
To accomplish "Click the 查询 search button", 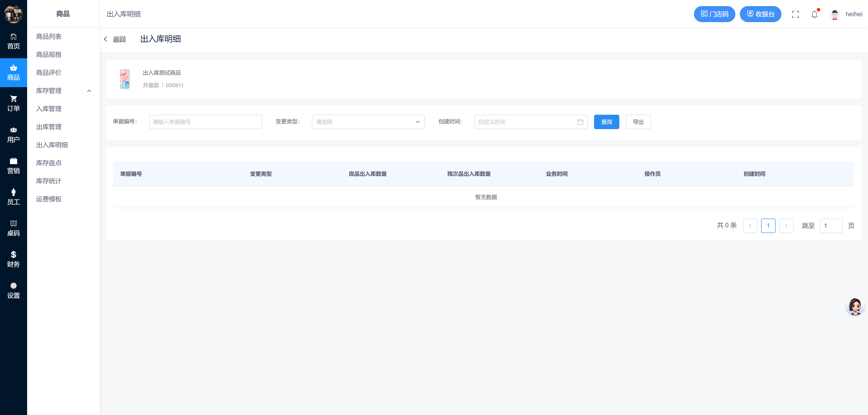I will (x=606, y=122).
